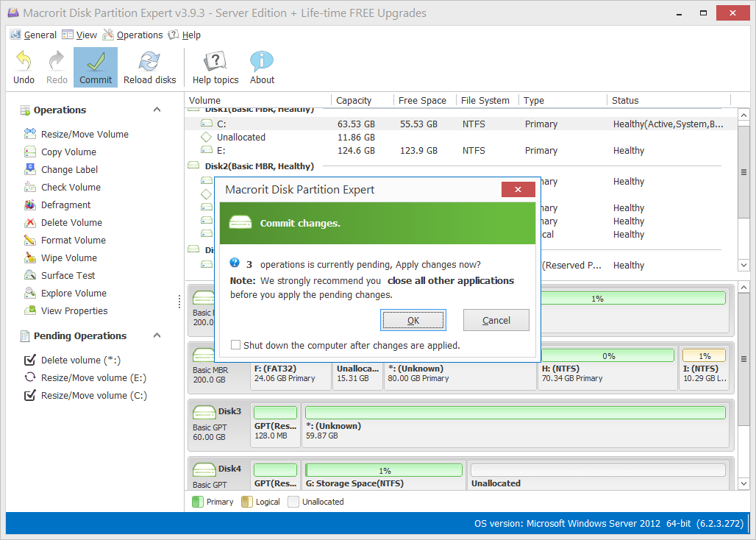This screenshot has height=540, width=756.
Task: Open the General menu
Action: 33,35
